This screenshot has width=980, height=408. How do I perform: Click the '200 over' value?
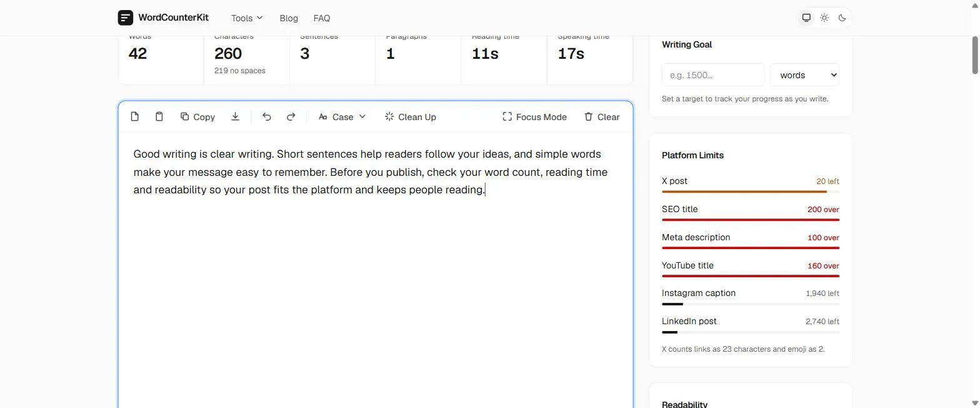[x=823, y=210]
